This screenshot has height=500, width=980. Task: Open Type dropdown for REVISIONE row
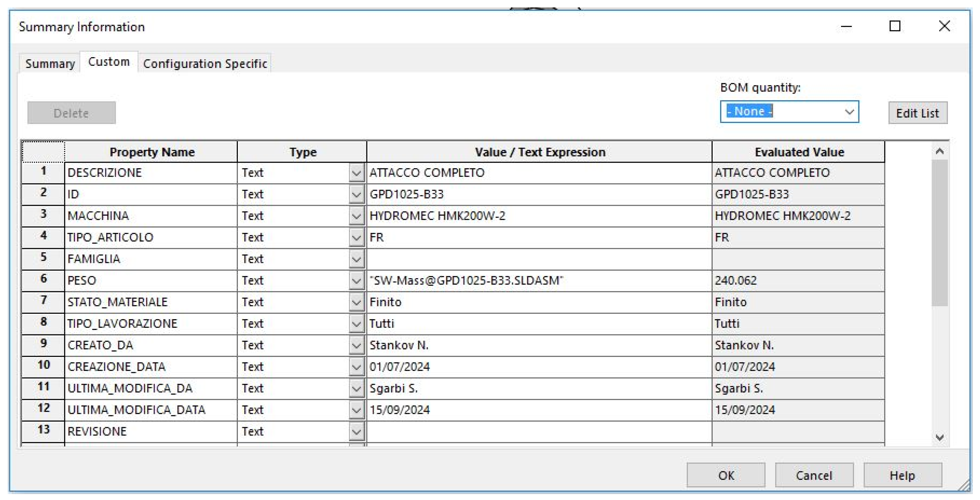[356, 432]
